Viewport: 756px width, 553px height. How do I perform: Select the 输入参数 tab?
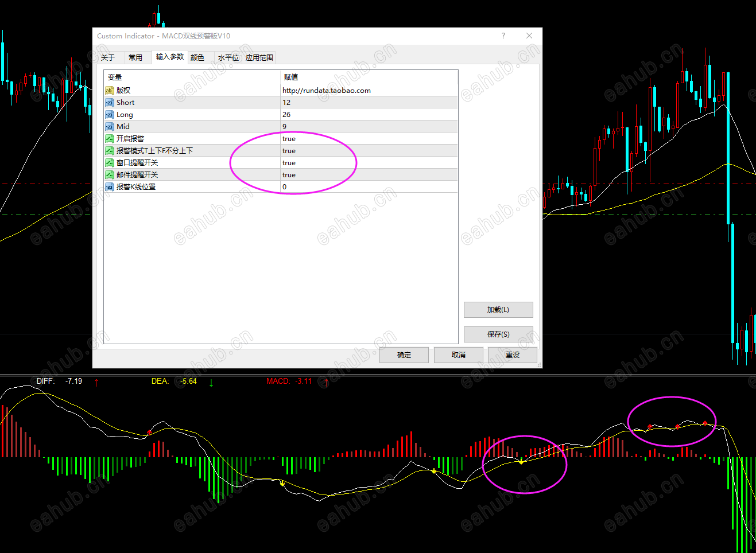(x=170, y=57)
